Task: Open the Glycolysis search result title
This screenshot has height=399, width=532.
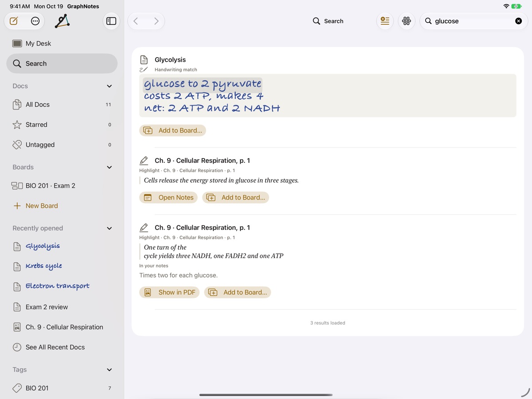Action: (170, 60)
